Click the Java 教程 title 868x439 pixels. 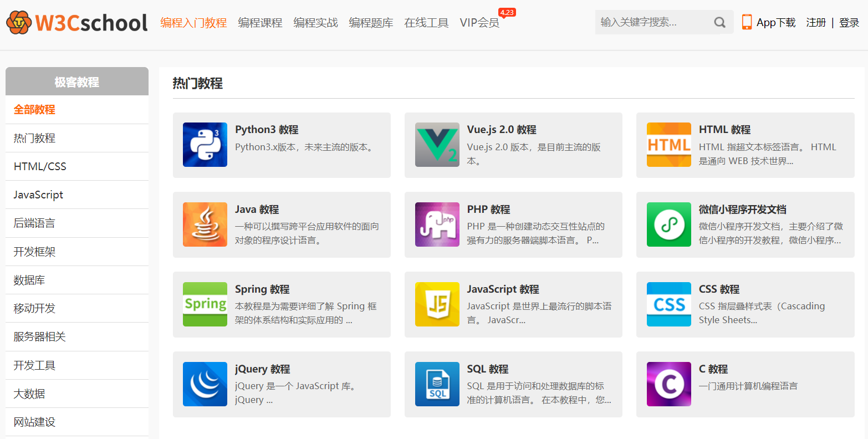tap(257, 210)
